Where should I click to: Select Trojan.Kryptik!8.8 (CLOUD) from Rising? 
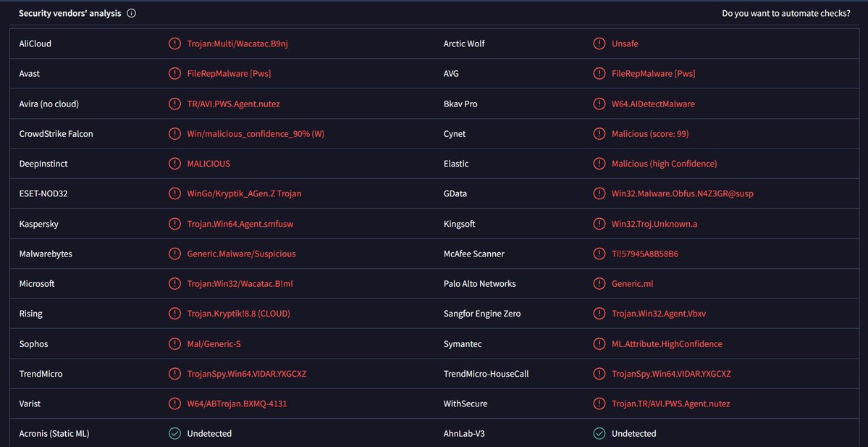click(239, 314)
